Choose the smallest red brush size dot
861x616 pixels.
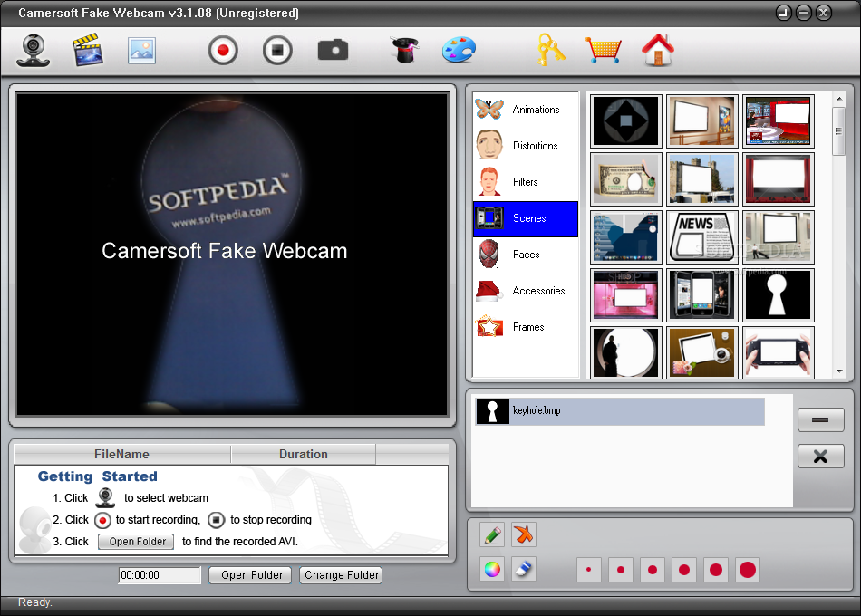pos(588,570)
